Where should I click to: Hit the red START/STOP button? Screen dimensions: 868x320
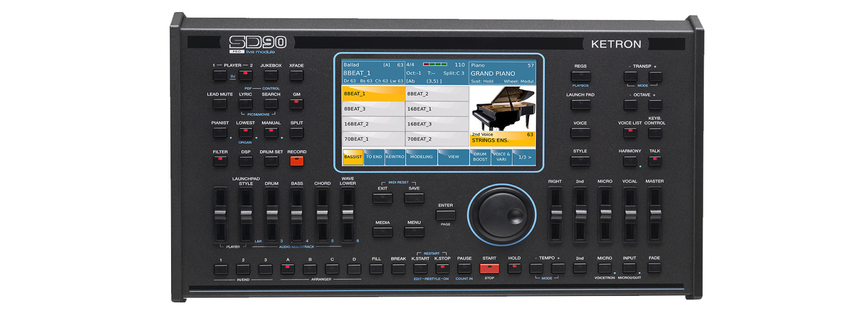coord(489,268)
